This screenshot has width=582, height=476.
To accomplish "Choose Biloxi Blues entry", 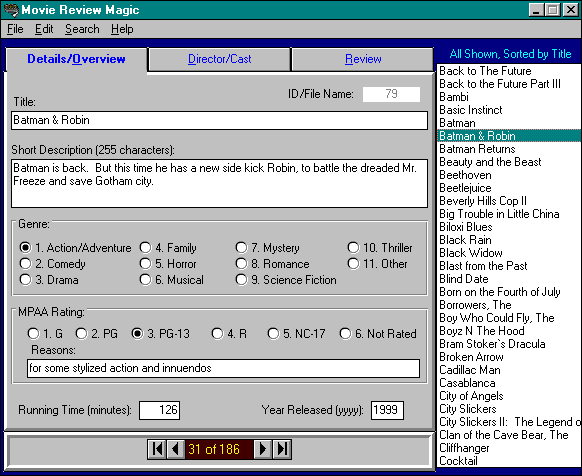I will [509, 226].
